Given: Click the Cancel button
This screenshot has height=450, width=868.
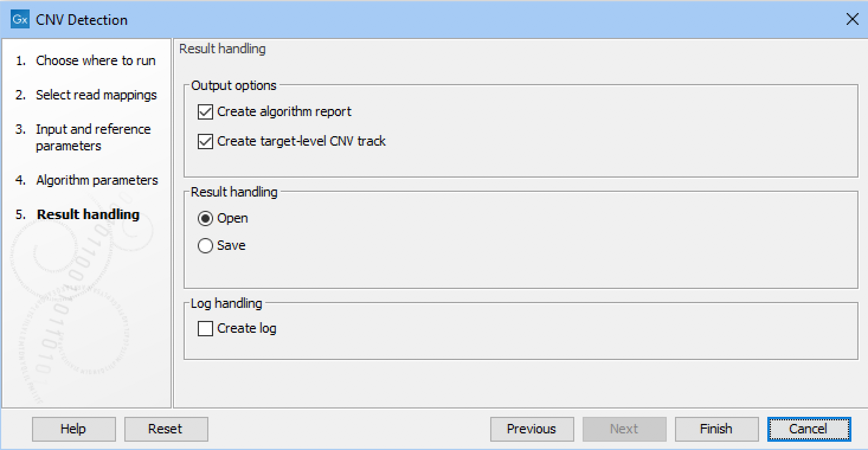Looking at the screenshot, I should 808,429.
